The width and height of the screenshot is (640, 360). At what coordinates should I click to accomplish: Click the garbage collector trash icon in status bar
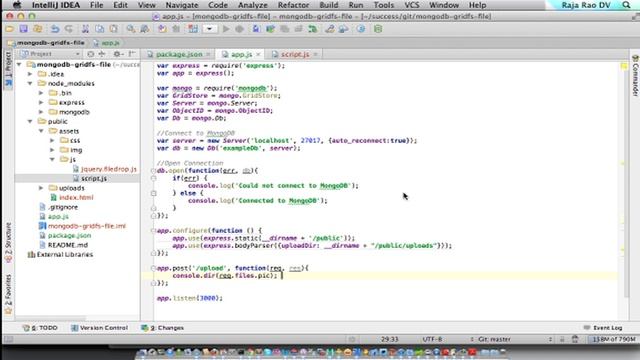(575, 339)
